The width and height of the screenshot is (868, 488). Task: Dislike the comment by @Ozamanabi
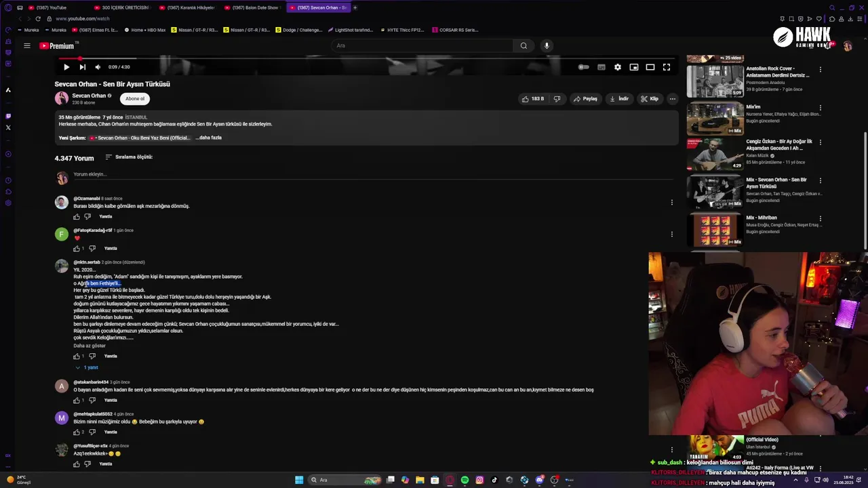tap(87, 217)
